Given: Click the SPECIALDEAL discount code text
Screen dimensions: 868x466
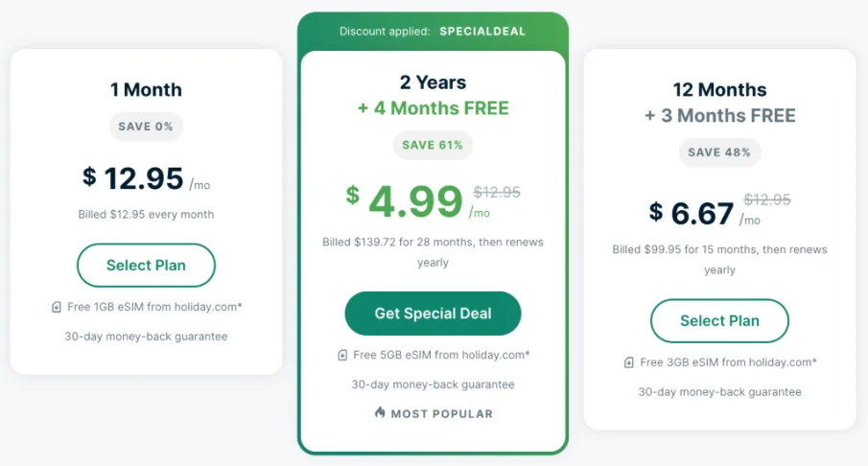Looking at the screenshot, I should 482,32.
